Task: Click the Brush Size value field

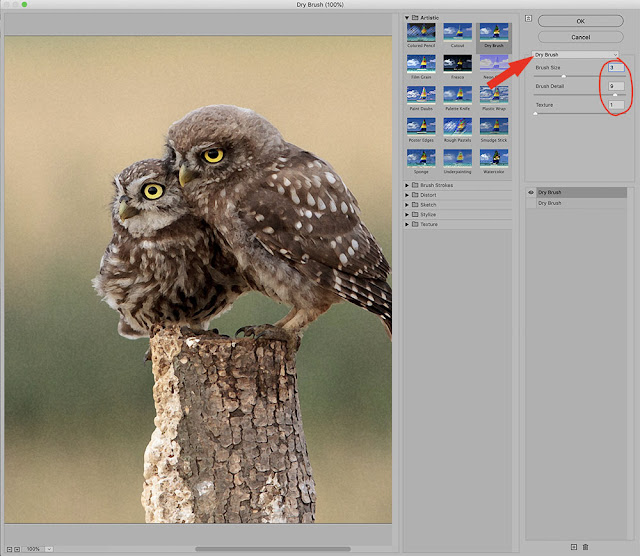Action: click(616, 68)
